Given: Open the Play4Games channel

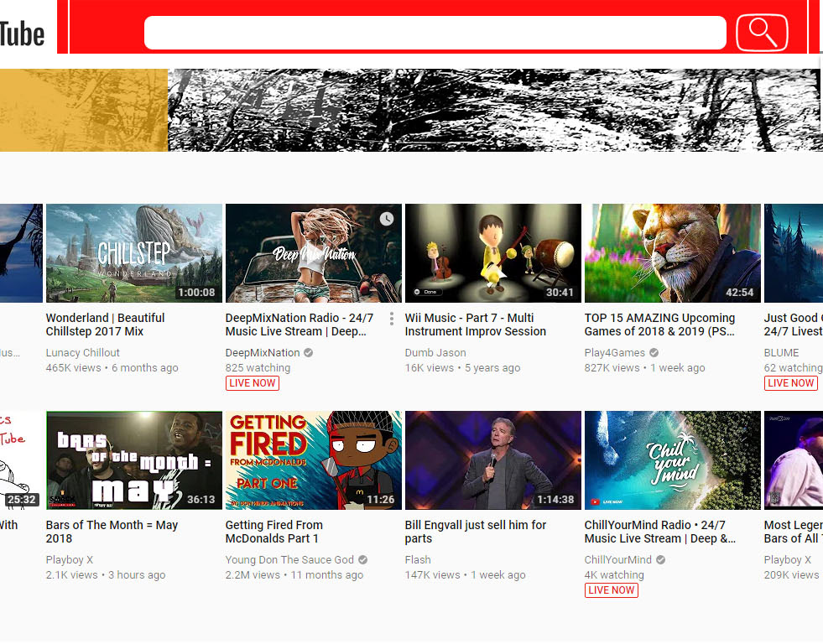Looking at the screenshot, I should (x=615, y=353).
